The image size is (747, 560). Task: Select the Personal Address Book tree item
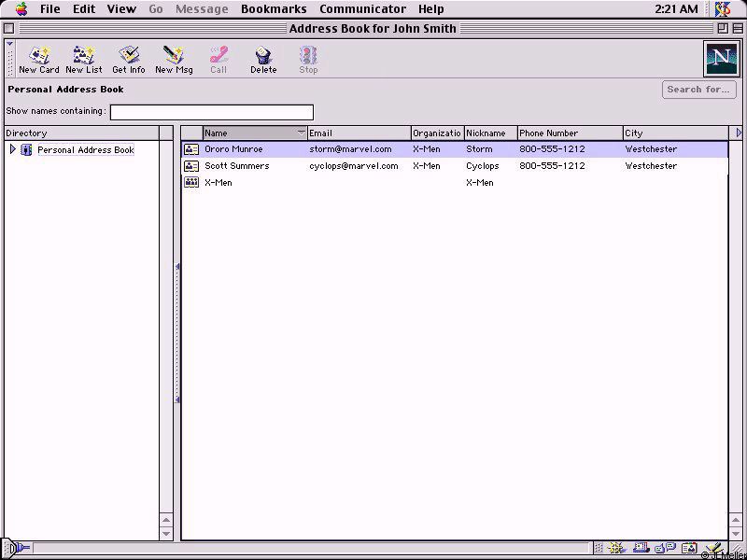click(86, 150)
